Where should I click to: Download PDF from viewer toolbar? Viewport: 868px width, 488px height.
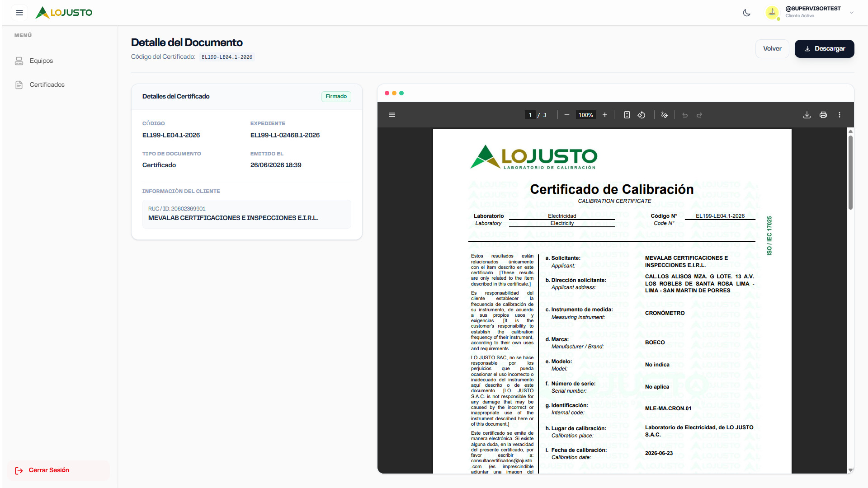[807, 115]
